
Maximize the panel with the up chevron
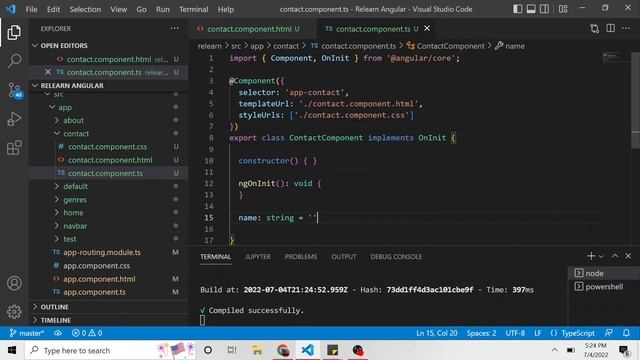point(615,256)
